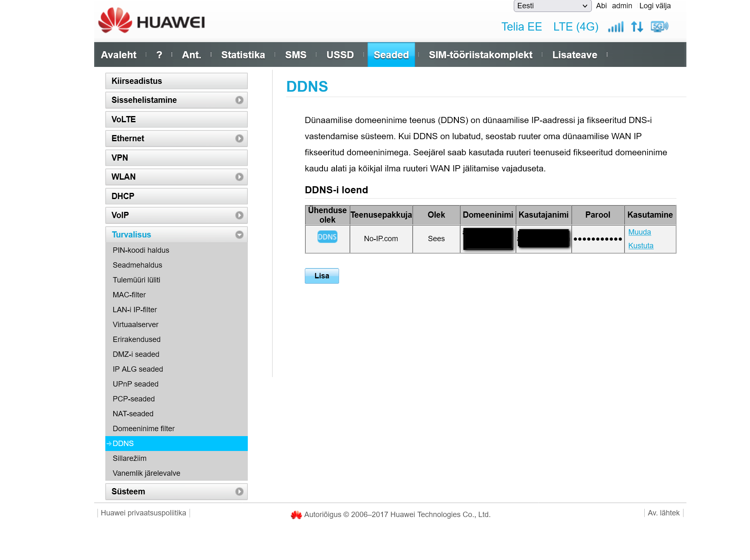The height and width of the screenshot is (560, 750).
Task: Click the Huawei logo
Action: [x=151, y=21]
